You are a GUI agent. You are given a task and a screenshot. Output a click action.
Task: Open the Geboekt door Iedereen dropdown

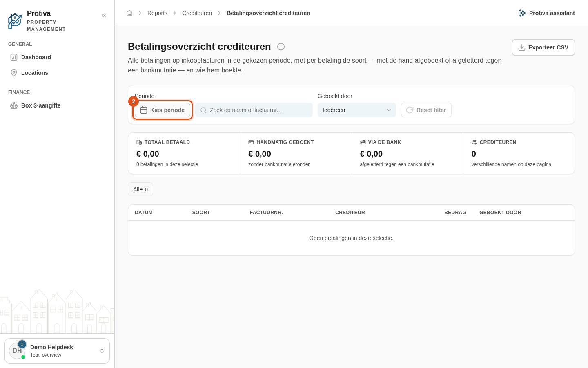point(357,110)
